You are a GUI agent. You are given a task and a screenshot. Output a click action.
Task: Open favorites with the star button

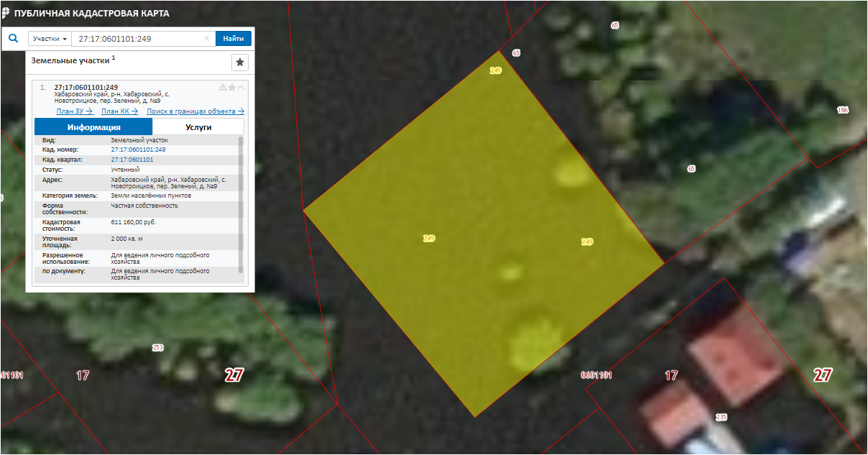tap(240, 63)
